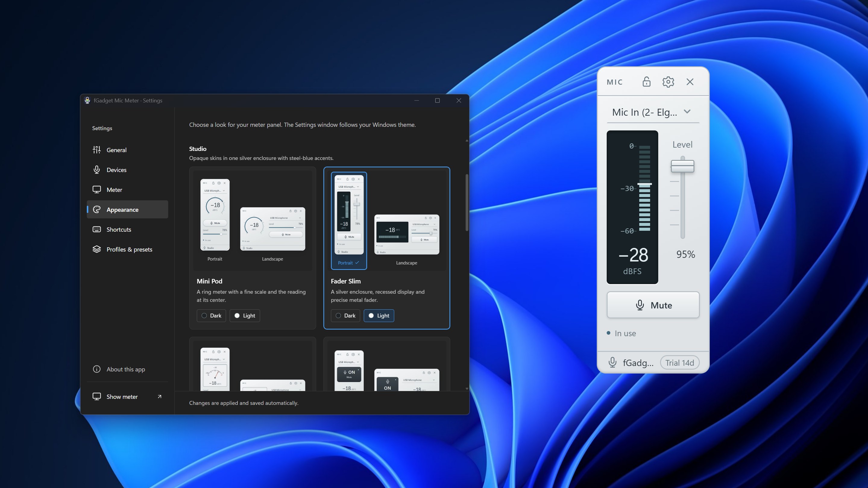Click the 'Mini Pod' skin title
Screen dimensions: 868x488
pos(209,281)
